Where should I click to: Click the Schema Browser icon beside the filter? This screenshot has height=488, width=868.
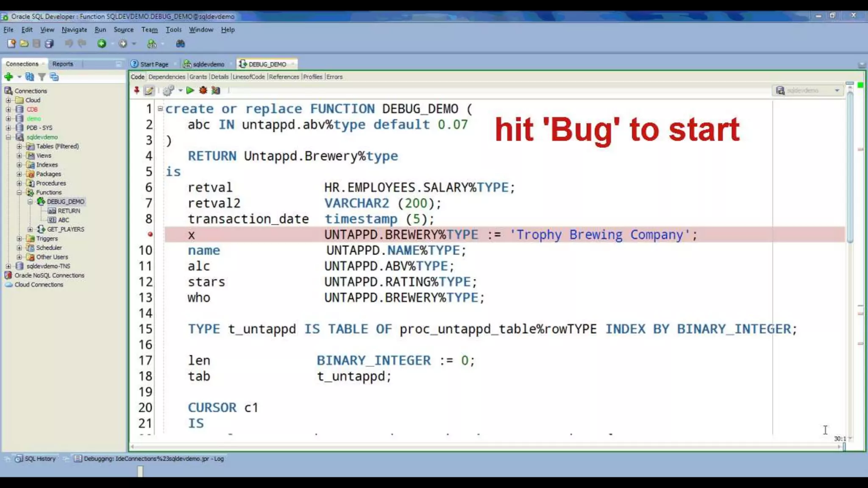click(54, 77)
